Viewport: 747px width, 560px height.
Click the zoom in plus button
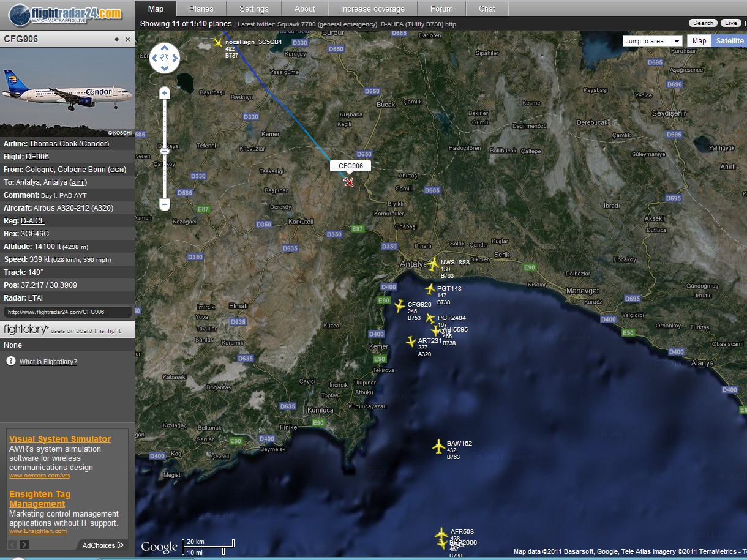point(164,93)
